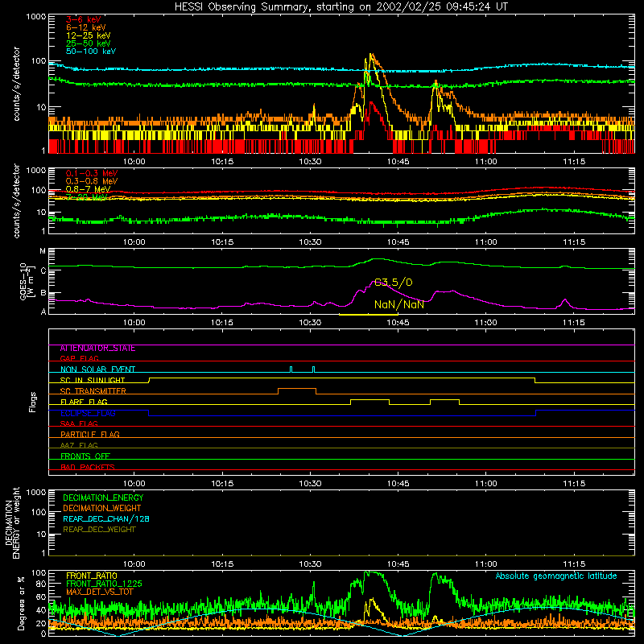Click the first FLARE_FLAG raised segment
644x644 pixels.
pos(369,399)
